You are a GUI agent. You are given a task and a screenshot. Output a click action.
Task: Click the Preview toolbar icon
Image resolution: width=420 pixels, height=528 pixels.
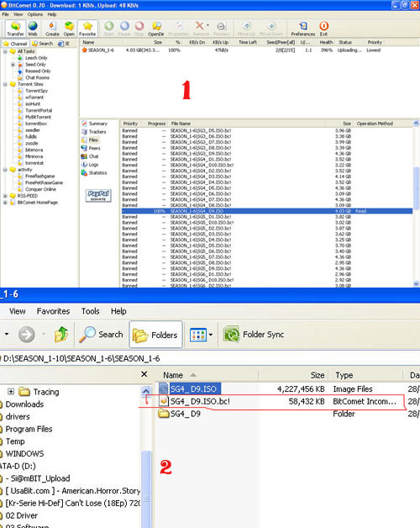pos(221,29)
